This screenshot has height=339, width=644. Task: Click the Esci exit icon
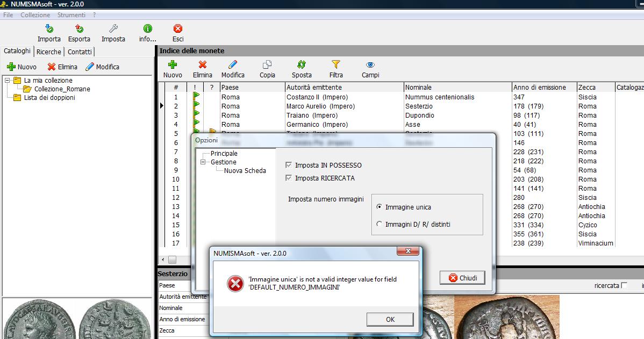178,28
